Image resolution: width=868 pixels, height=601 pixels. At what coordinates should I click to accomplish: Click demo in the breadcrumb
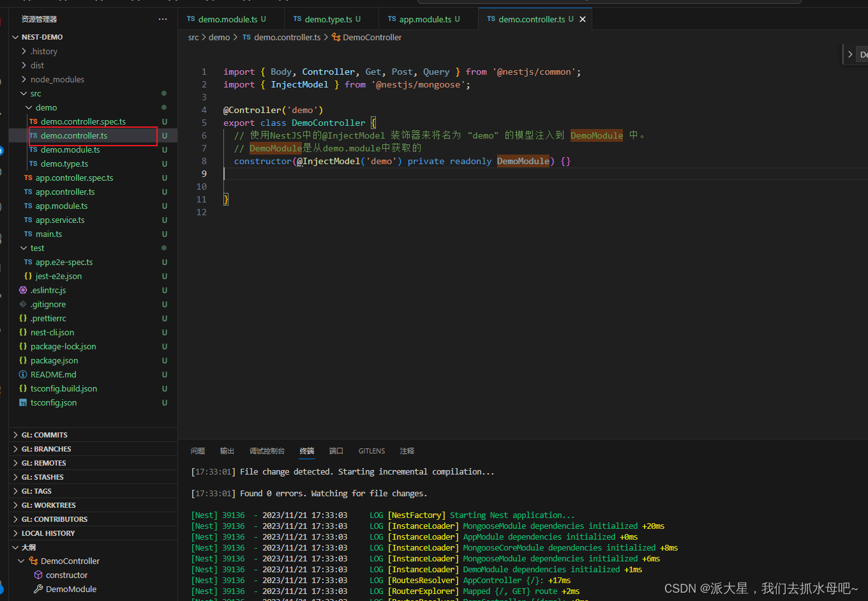(219, 37)
